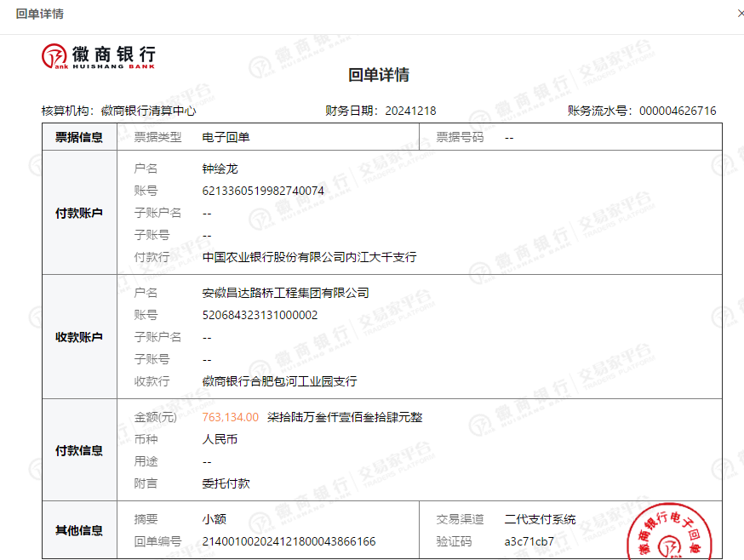This screenshot has width=744, height=560.
Task: Click the 收款账户 section header
Action: coord(79,337)
